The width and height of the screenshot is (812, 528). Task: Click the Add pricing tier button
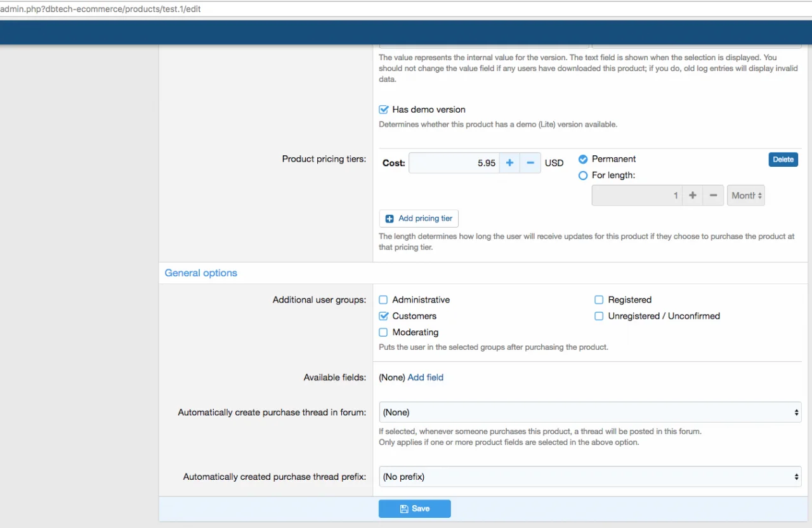[419, 219]
